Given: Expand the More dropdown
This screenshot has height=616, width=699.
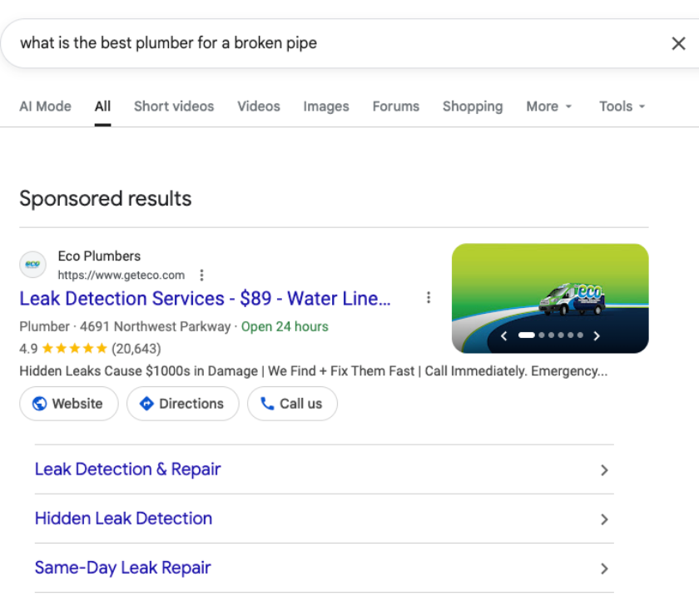Looking at the screenshot, I should [x=548, y=107].
